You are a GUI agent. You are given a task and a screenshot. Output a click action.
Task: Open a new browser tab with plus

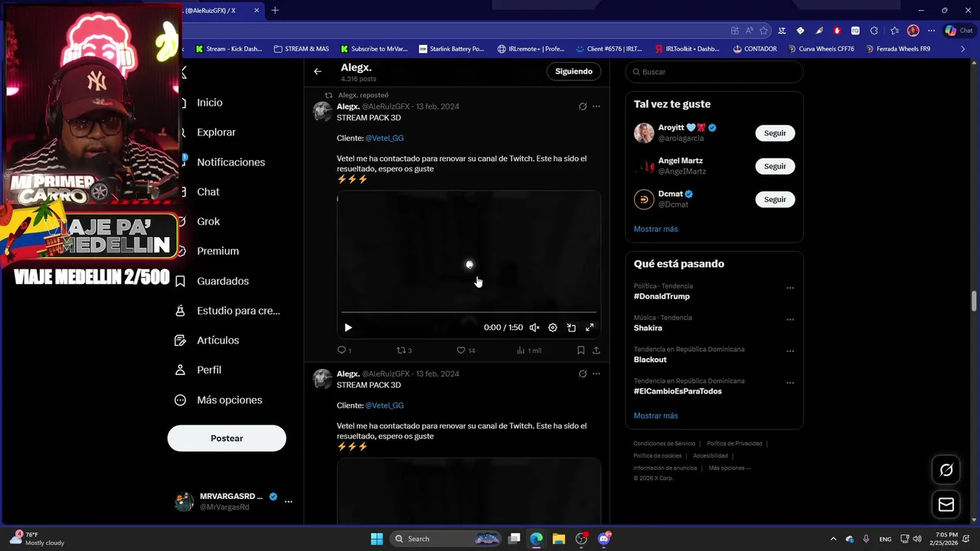(275, 10)
